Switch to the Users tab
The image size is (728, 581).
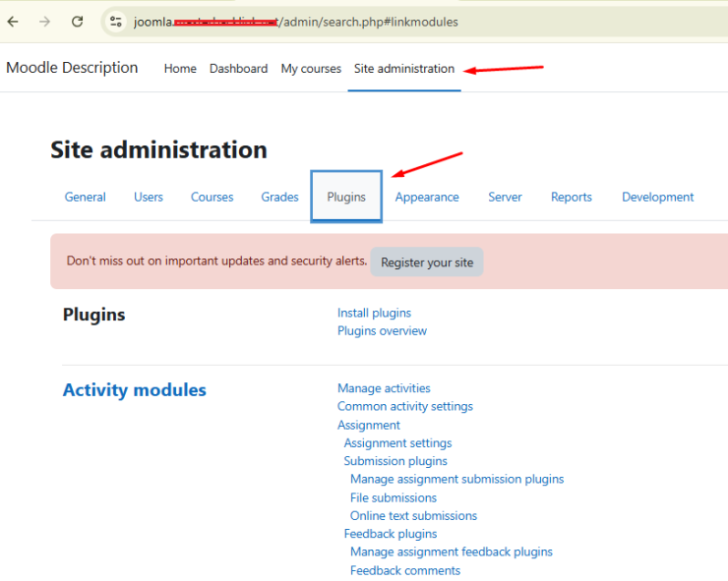[149, 197]
